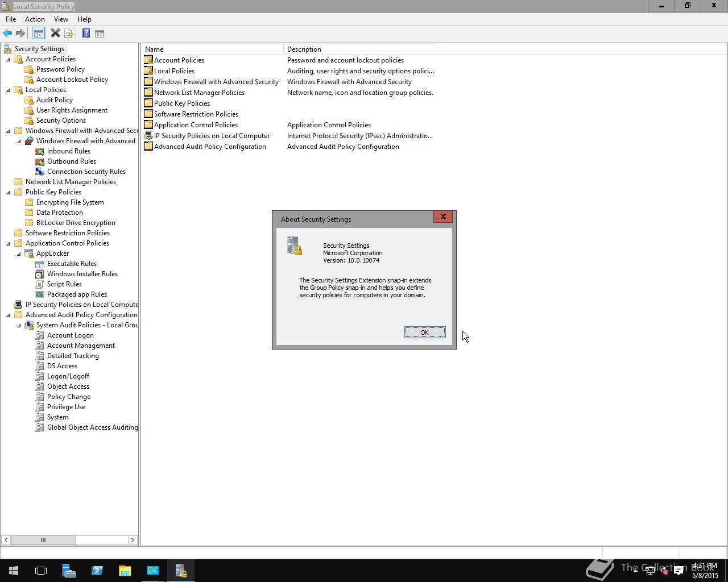Select Application Control Policies row in the list pane
The width and height of the screenshot is (728, 582).
[196, 125]
